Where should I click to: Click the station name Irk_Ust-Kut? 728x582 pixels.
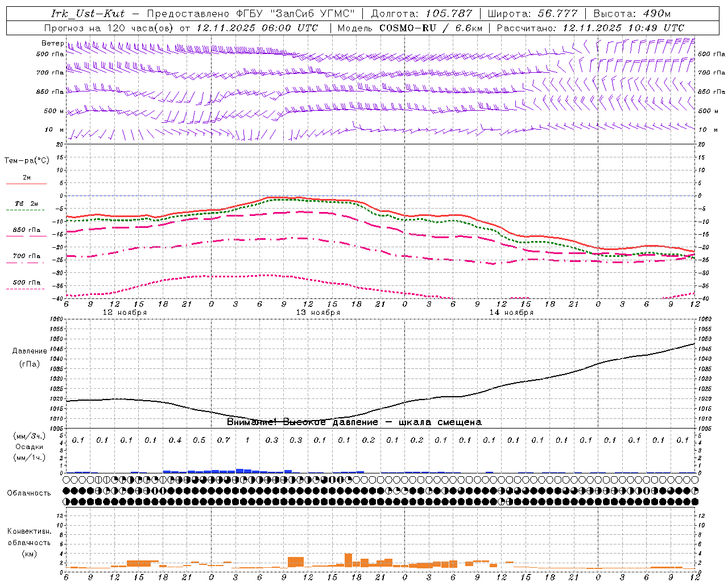[x=88, y=14]
